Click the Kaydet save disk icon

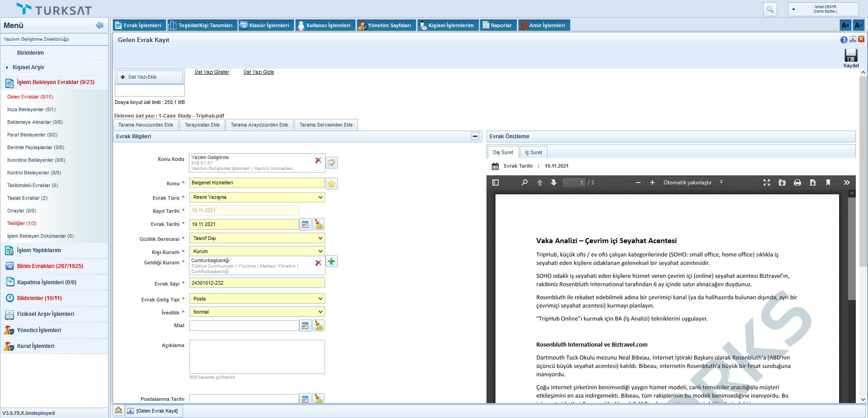(x=850, y=56)
